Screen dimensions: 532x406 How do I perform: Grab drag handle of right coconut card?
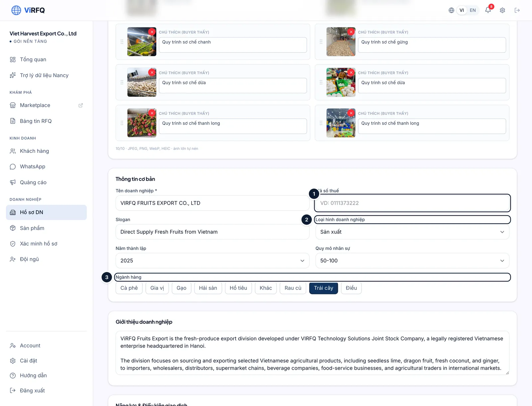coord(321,82)
